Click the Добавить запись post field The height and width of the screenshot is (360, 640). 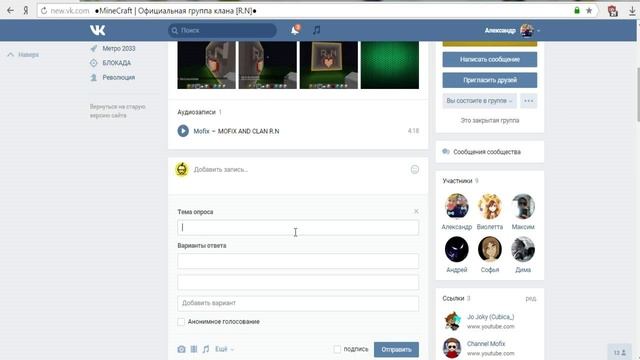pos(298,169)
